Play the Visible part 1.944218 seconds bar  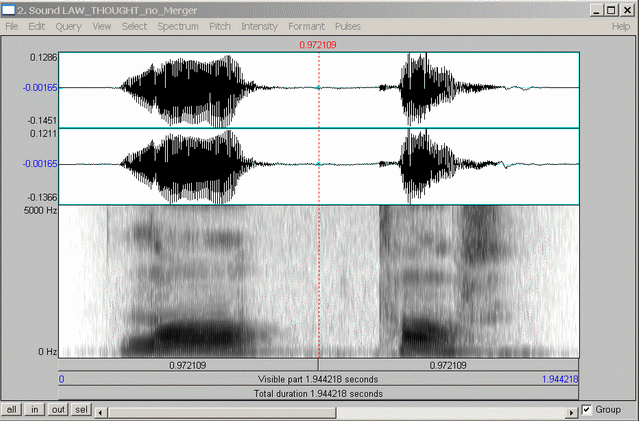tap(318, 380)
